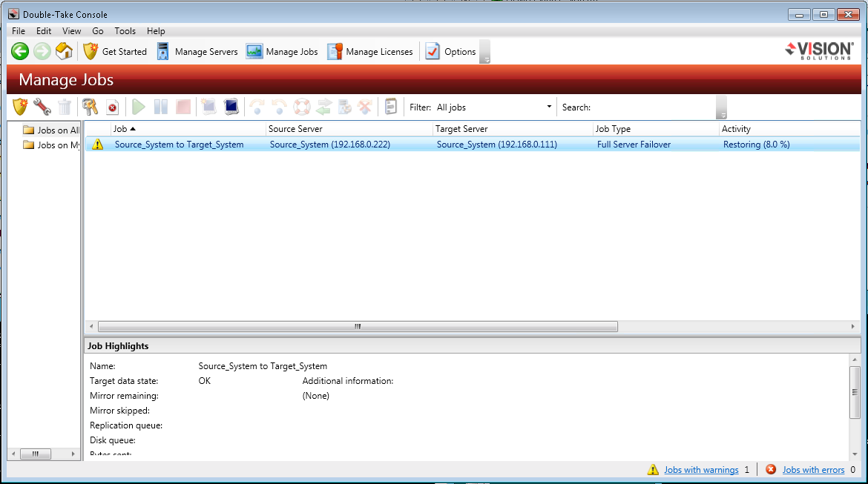Go to the Home page icon
This screenshot has height=484, width=868.
pos(64,51)
